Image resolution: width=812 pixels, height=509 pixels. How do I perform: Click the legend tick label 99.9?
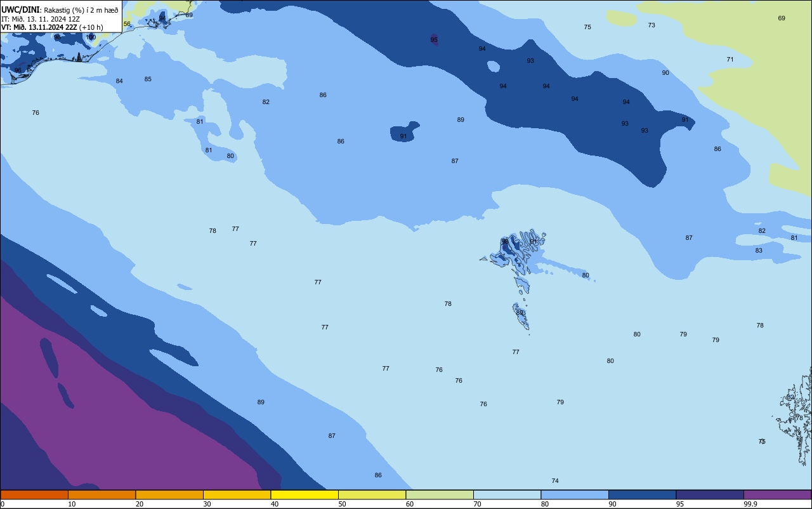(750, 504)
